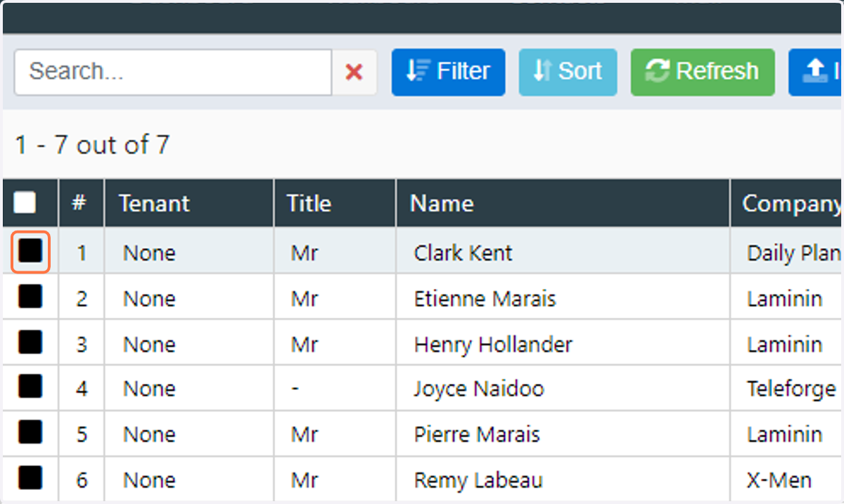Toggle the select-all checkbox in header

point(25,203)
